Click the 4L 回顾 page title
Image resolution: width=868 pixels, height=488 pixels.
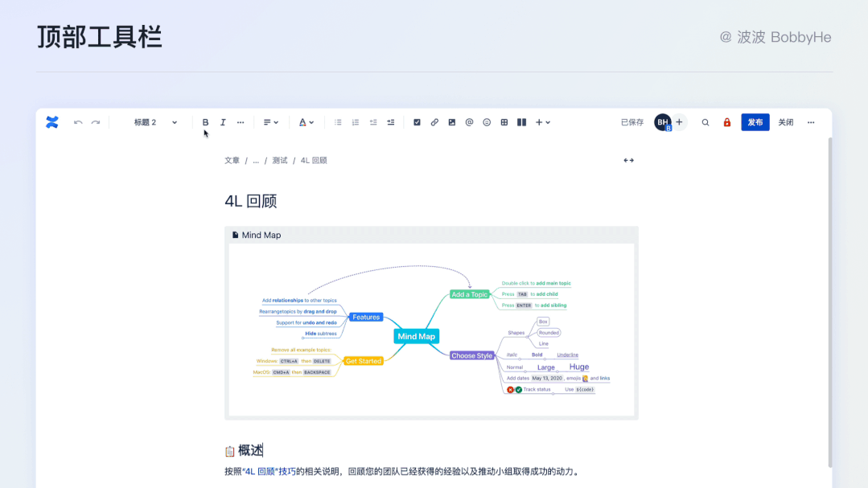click(251, 201)
